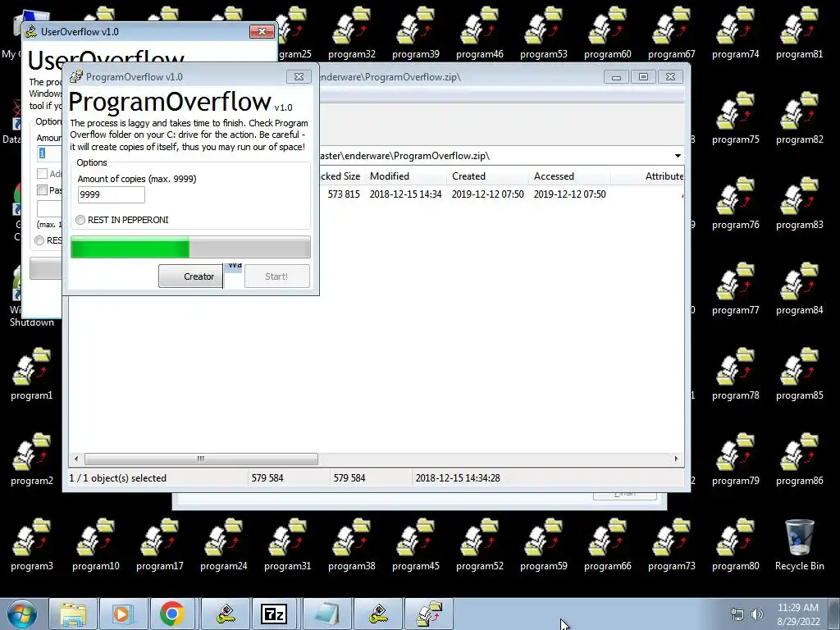This screenshot has height=630, width=840.
Task: Open File Explorer from the taskbar
Action: click(73, 614)
